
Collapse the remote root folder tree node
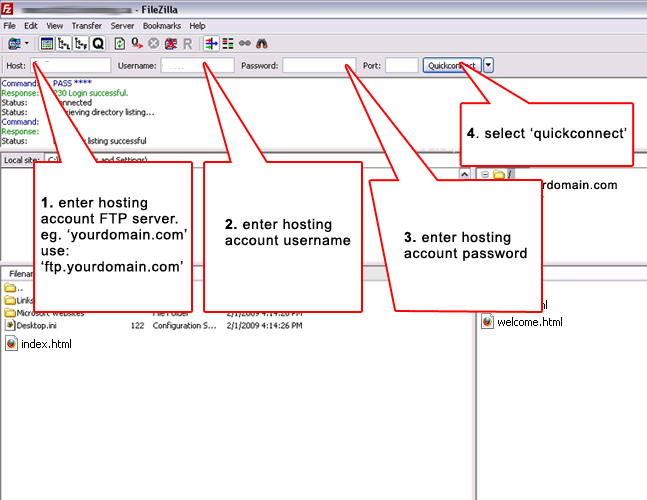[x=485, y=175]
